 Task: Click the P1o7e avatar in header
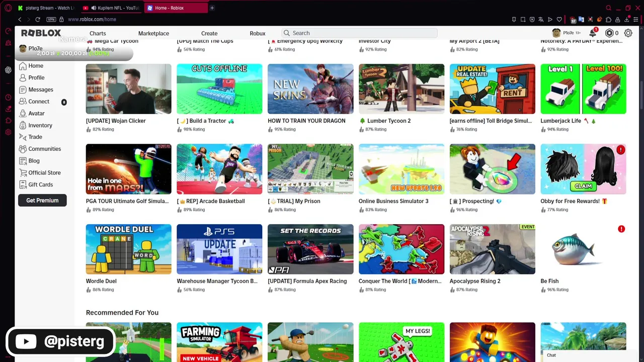556,33
